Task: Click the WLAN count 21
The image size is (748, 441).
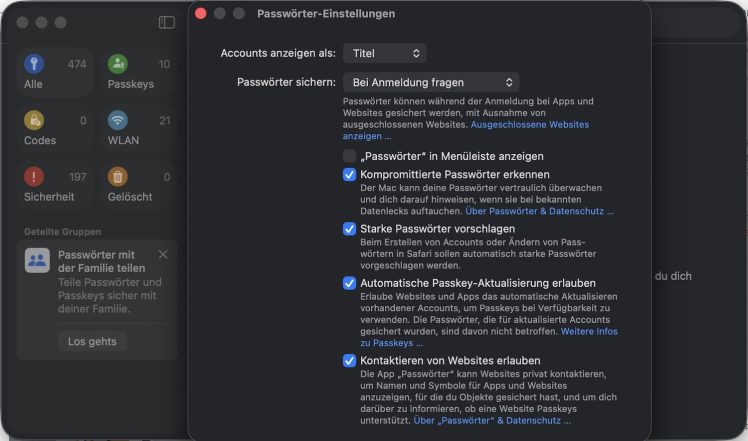Action: pyautogui.click(x=165, y=121)
